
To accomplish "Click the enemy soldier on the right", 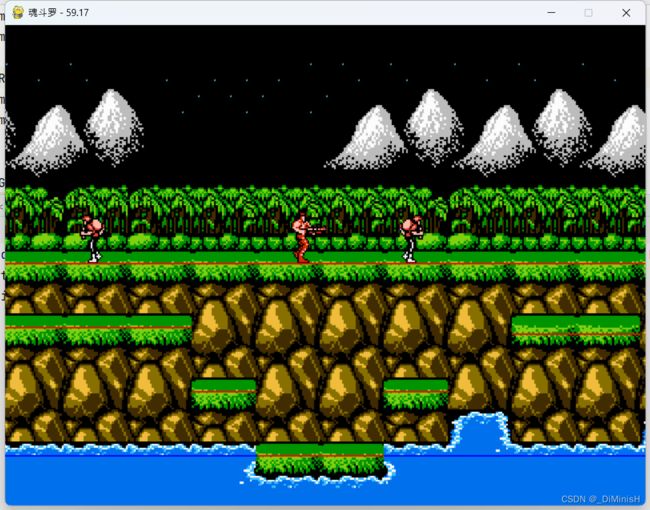I will point(411,239).
